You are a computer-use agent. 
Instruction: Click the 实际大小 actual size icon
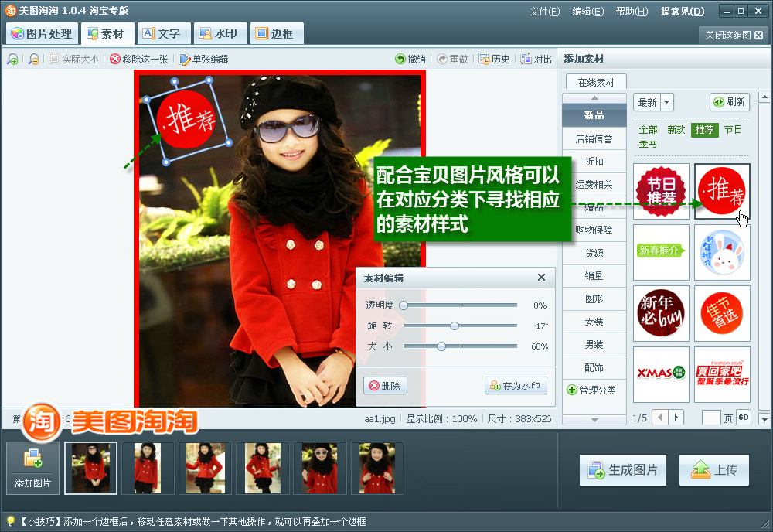tap(54, 59)
